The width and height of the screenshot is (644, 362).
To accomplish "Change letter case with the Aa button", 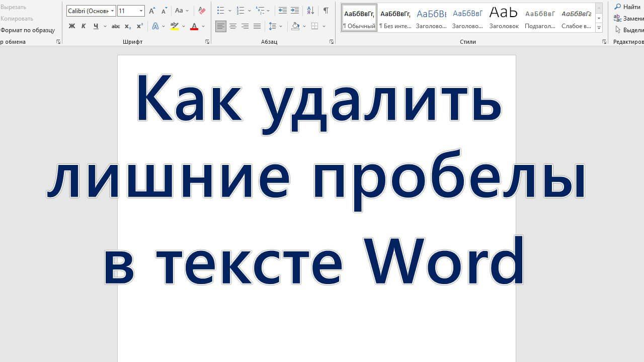I will [x=179, y=11].
